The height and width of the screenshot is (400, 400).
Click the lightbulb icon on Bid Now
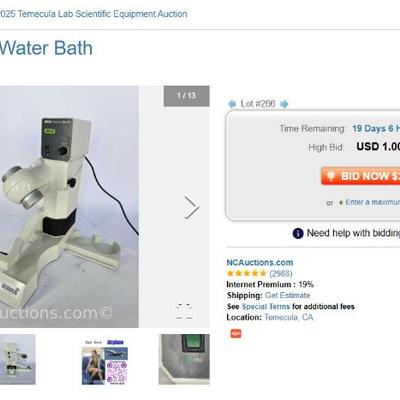(331, 176)
